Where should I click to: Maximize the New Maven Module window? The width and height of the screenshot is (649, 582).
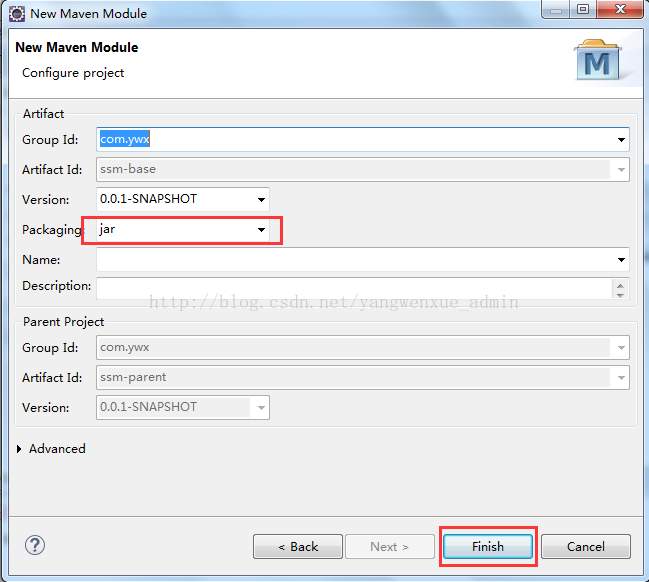(583, 9)
